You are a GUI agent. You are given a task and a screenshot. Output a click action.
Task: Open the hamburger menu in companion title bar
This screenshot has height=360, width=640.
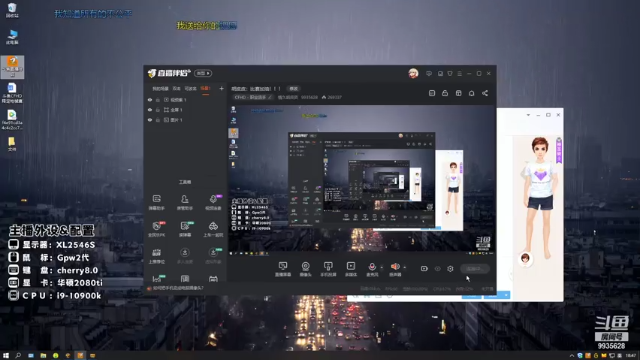click(460, 73)
